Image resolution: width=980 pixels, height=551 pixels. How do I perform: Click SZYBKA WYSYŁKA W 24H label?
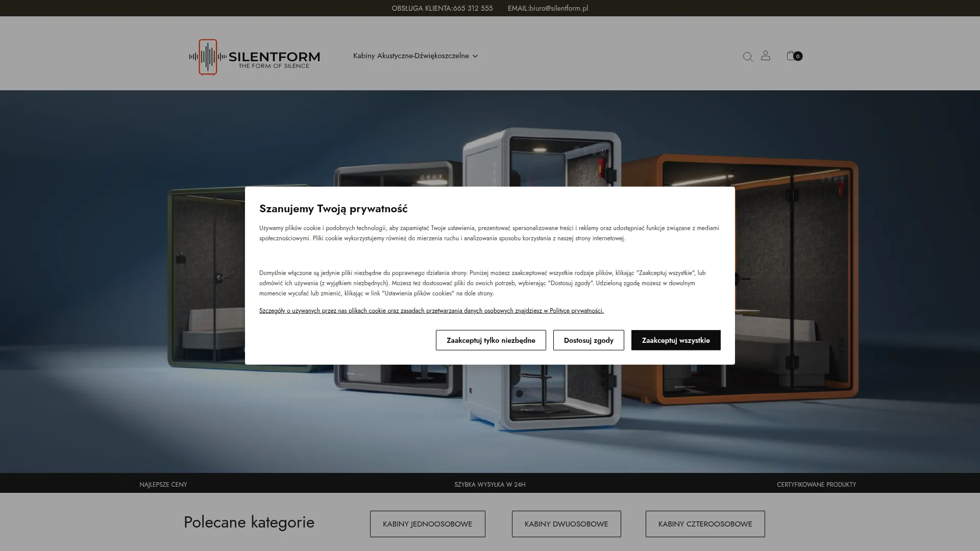(x=489, y=485)
